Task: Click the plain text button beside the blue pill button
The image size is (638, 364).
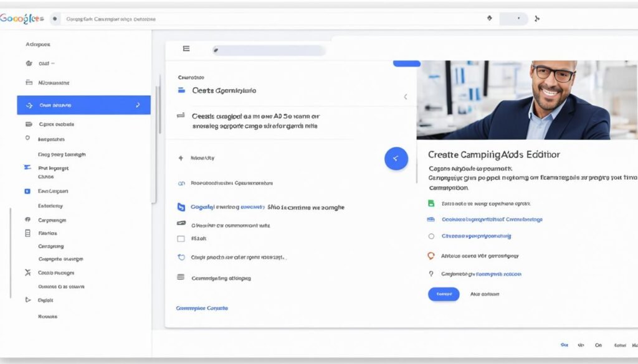Action: click(x=485, y=294)
